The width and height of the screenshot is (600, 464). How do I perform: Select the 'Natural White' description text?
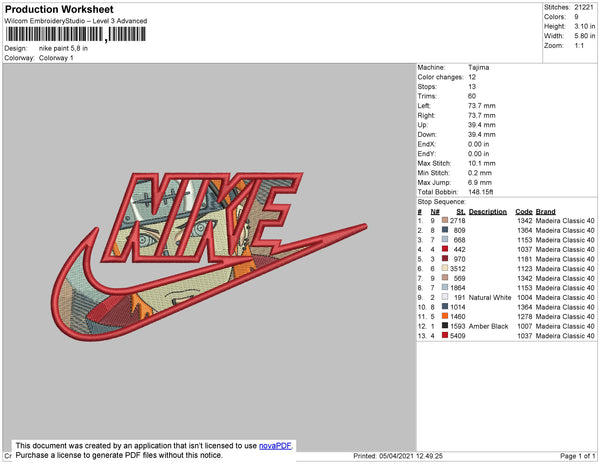[490, 297]
